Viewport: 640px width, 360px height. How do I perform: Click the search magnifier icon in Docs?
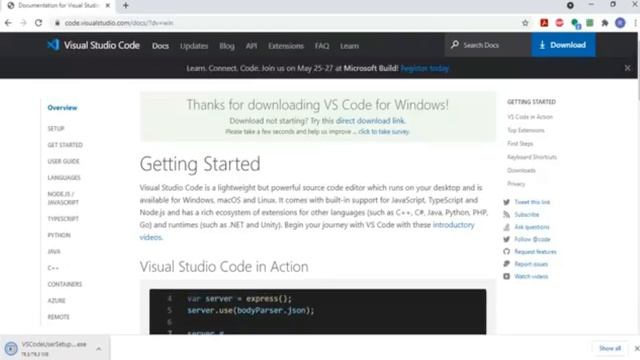(455, 44)
